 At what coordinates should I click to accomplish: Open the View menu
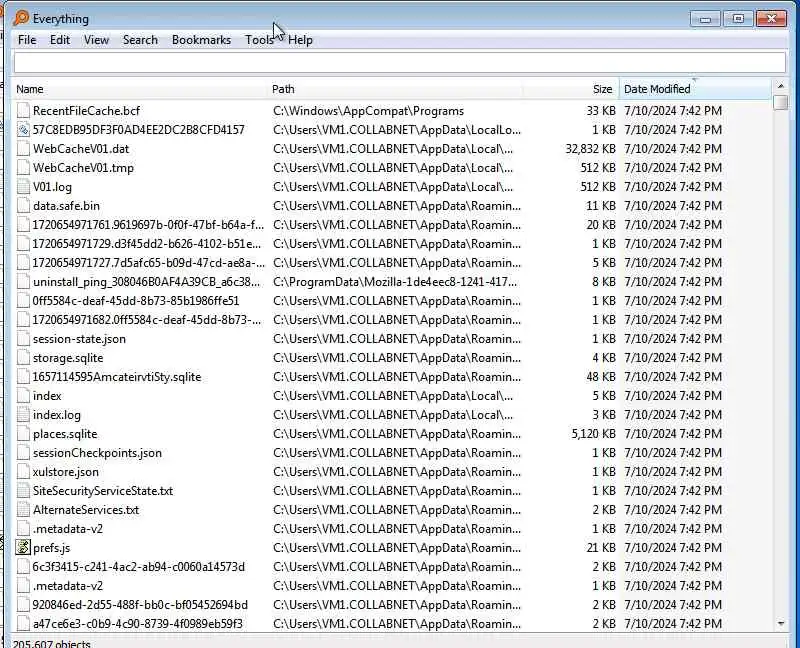click(96, 40)
